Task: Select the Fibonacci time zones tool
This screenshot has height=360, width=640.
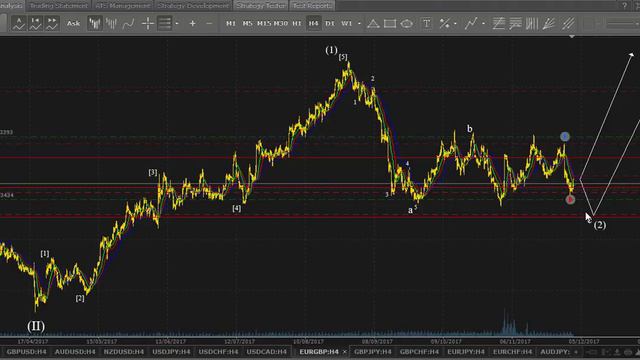Action: point(532,24)
